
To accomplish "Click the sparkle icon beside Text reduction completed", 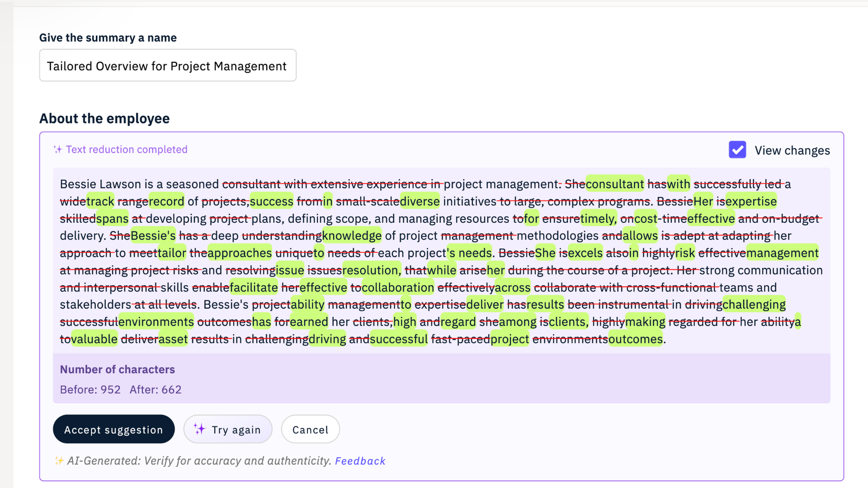I will pyautogui.click(x=57, y=150).
